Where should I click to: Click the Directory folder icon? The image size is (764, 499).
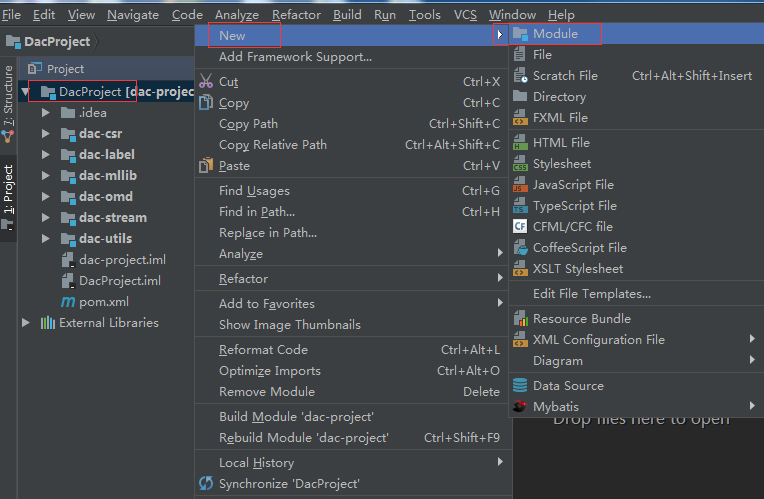pos(520,96)
